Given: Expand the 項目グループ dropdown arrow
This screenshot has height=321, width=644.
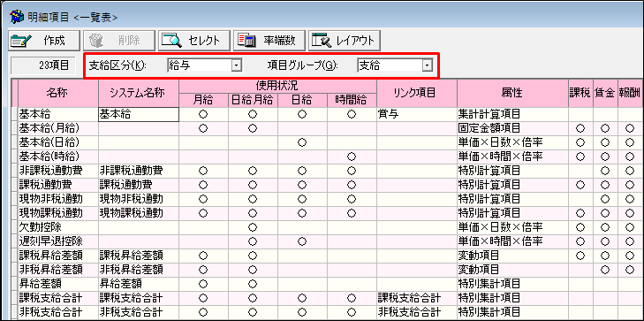Looking at the screenshot, I should 428,65.
